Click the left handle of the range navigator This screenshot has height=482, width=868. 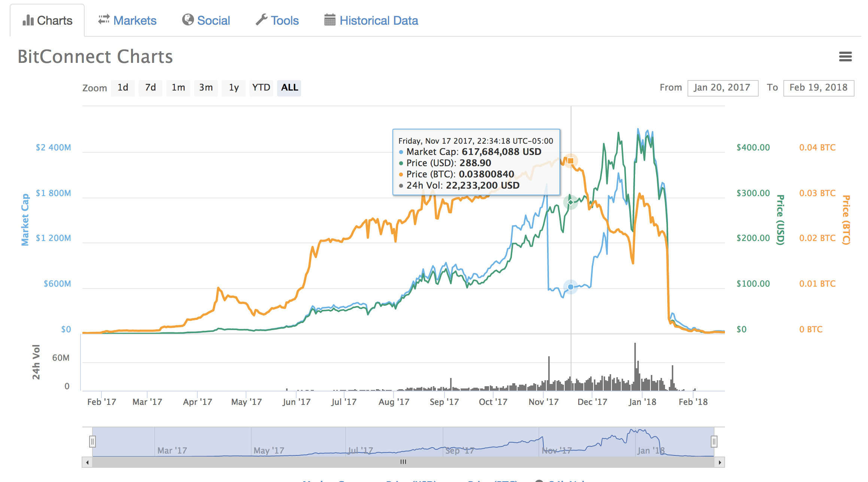coord(92,442)
